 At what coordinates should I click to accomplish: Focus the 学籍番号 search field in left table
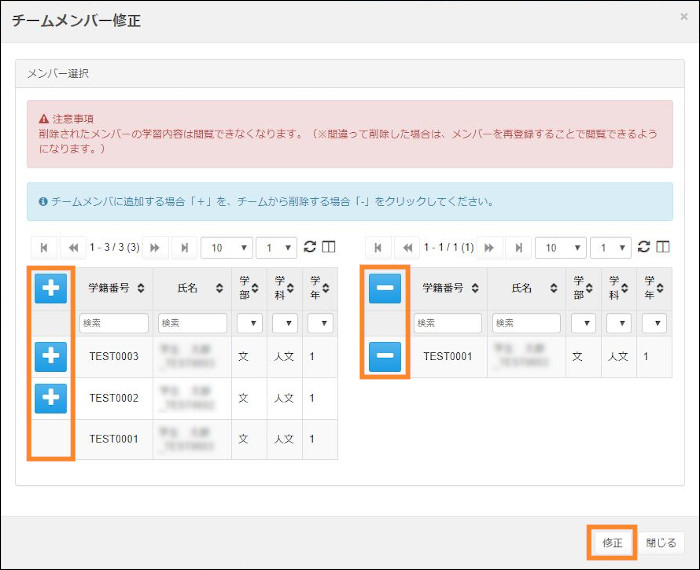tap(114, 323)
